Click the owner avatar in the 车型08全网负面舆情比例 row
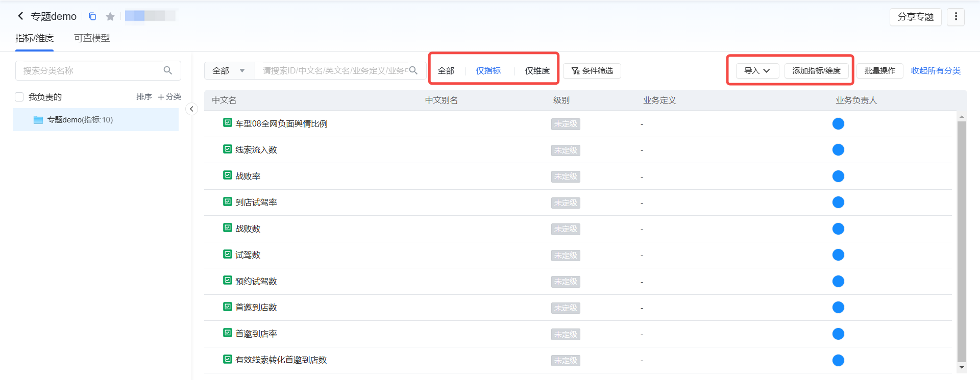This screenshot has width=980, height=380. pos(838,123)
